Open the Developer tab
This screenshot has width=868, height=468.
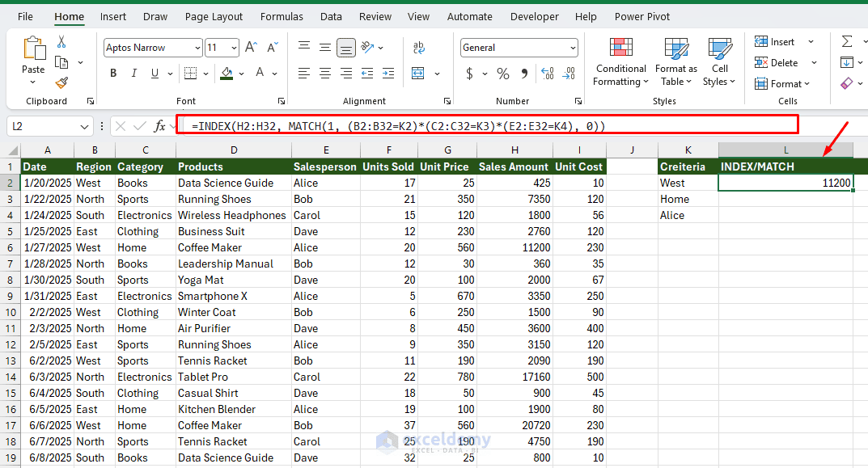pos(534,17)
